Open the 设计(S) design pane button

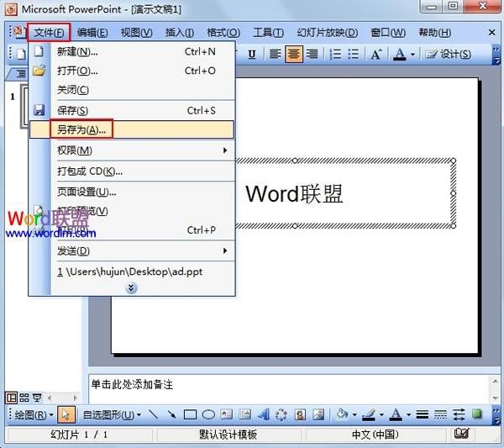coord(448,54)
